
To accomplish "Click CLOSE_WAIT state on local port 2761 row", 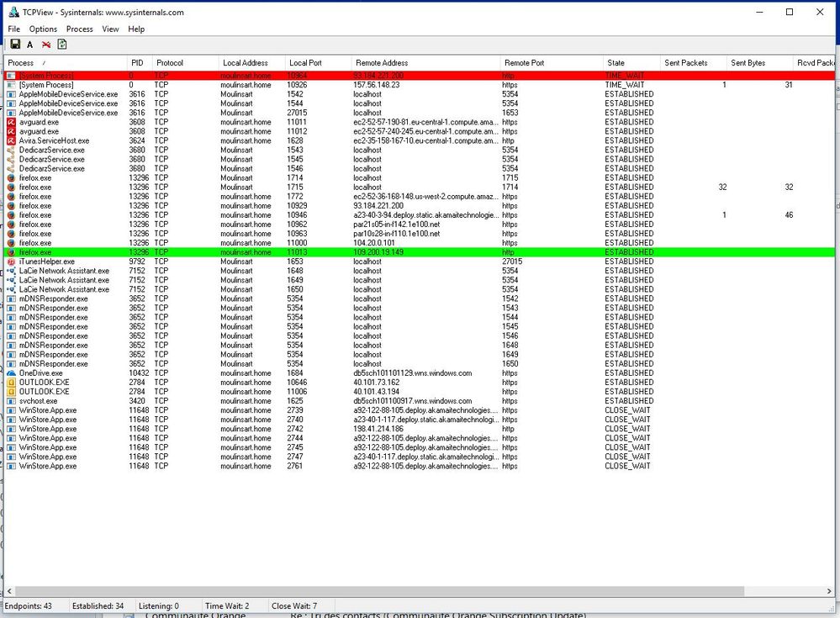I will pos(627,467).
